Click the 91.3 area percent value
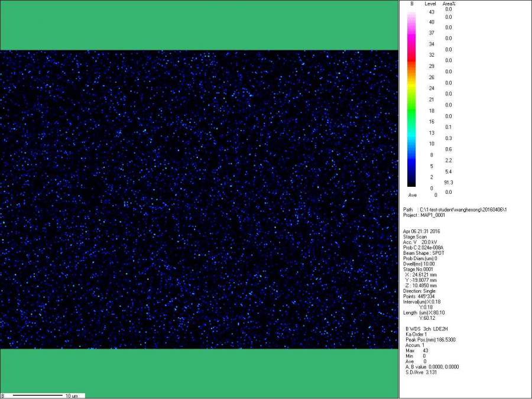This screenshot has width=532, height=399. pos(449,183)
